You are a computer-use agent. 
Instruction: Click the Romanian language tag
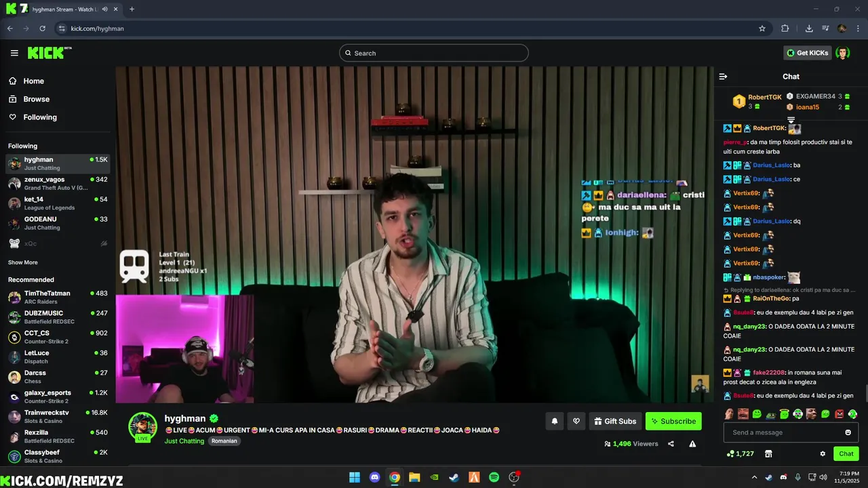coord(224,441)
